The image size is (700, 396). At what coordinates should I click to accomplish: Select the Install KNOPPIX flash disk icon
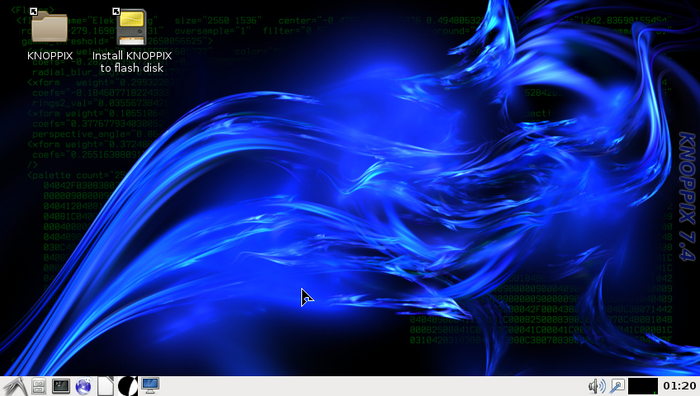click(132, 27)
